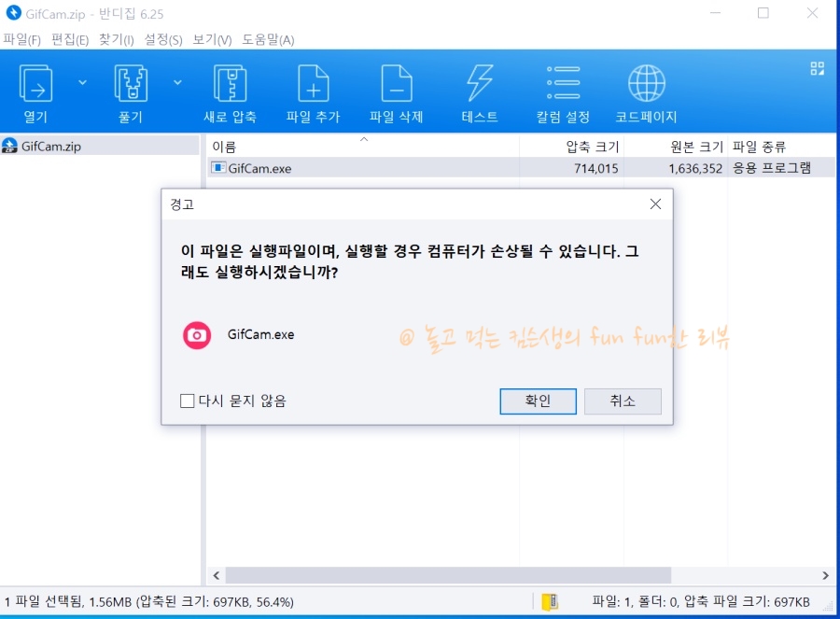Sort by the 파일 종류 column header
Image resolution: width=840 pixels, height=619 pixels.
pos(781,147)
